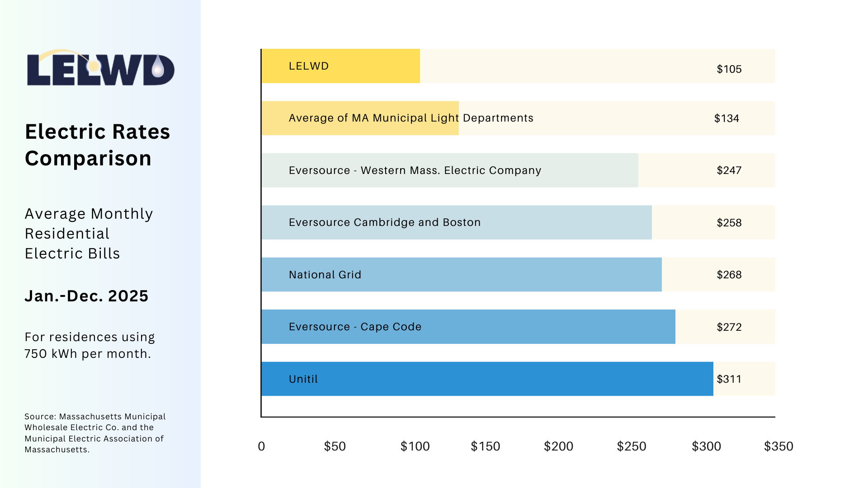
Task: Click the $258 value label
Action: 729,223
